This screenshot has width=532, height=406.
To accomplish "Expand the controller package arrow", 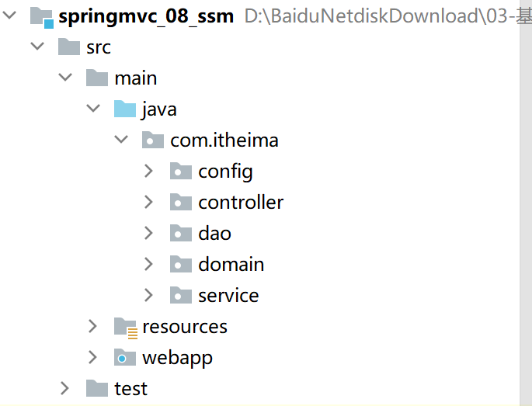I will [x=149, y=203].
